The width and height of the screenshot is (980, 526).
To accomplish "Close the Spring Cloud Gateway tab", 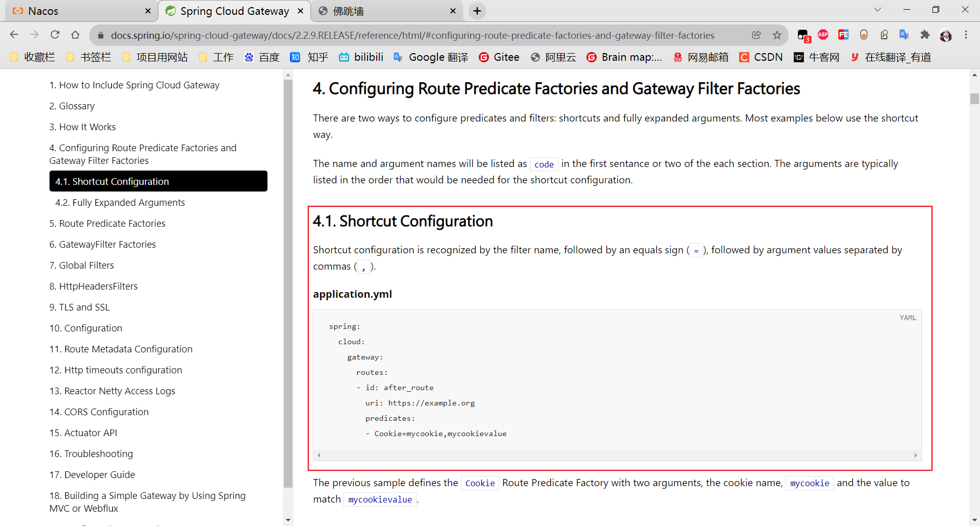I will pos(301,11).
